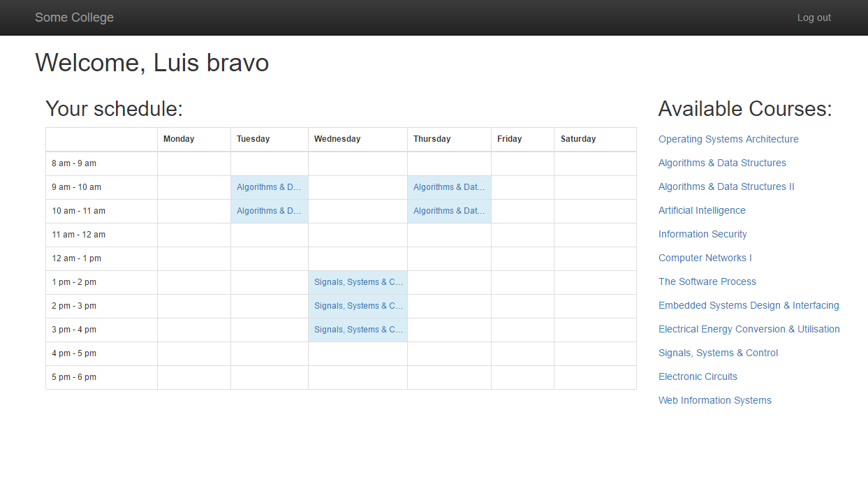Click the empty Friday 8 am cell
This screenshot has height=484, width=868.
coord(522,163)
